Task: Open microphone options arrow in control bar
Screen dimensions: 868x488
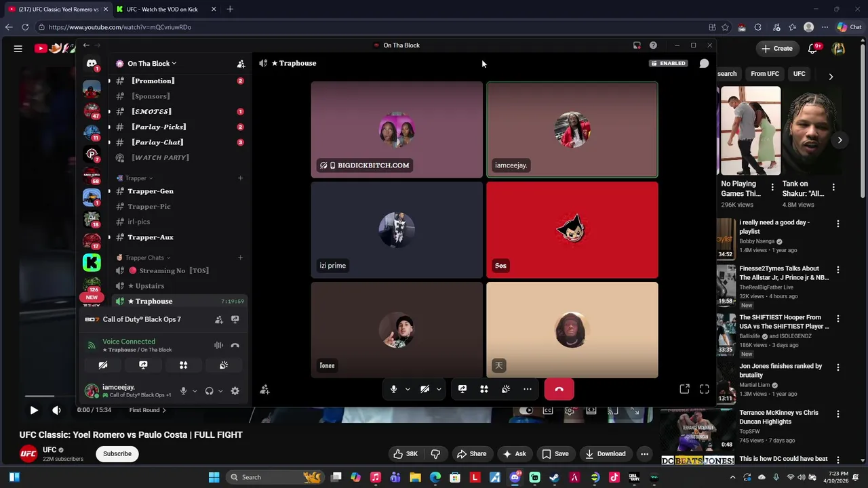Action: 408,390
